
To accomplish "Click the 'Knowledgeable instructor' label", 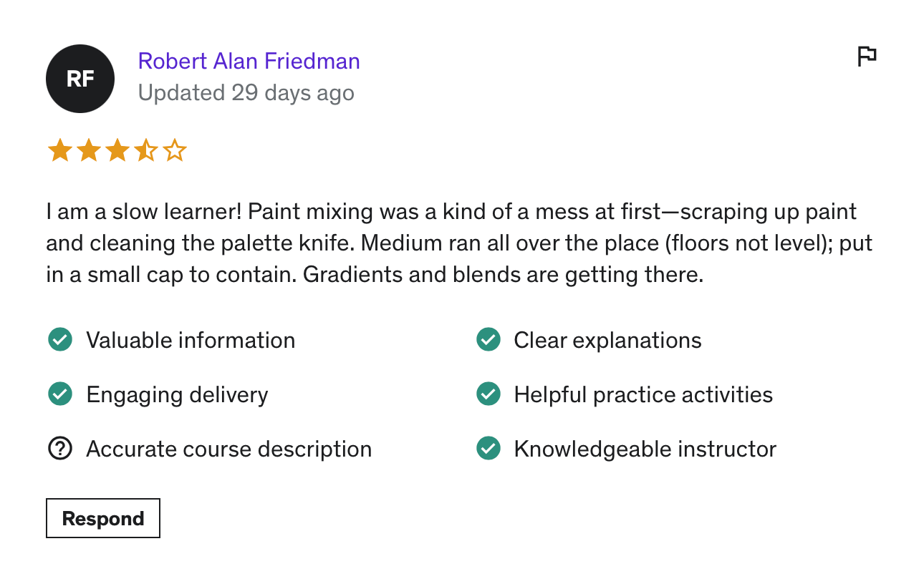I will click(x=645, y=449).
